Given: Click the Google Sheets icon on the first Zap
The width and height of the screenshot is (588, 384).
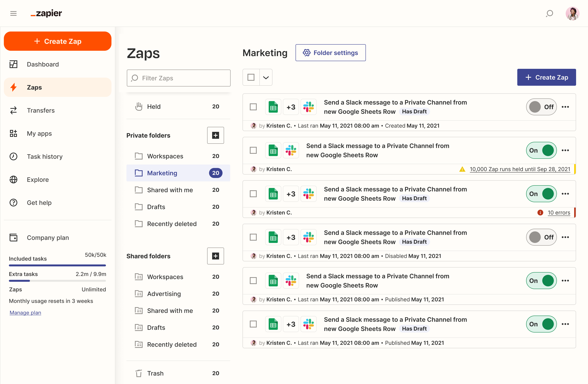Looking at the screenshot, I should pyautogui.click(x=273, y=107).
